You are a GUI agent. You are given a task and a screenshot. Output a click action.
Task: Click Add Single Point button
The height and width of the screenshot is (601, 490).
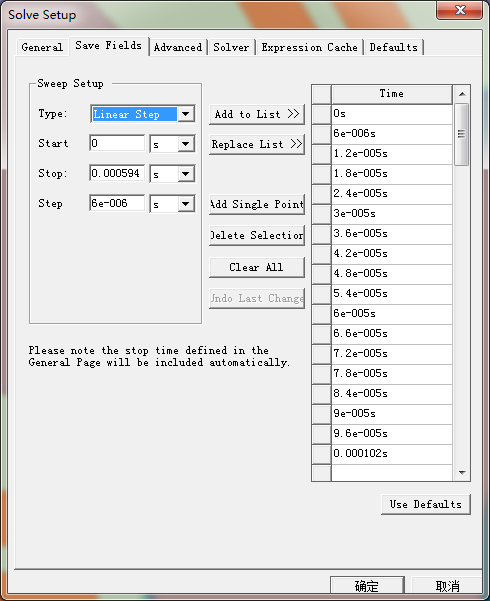257,204
